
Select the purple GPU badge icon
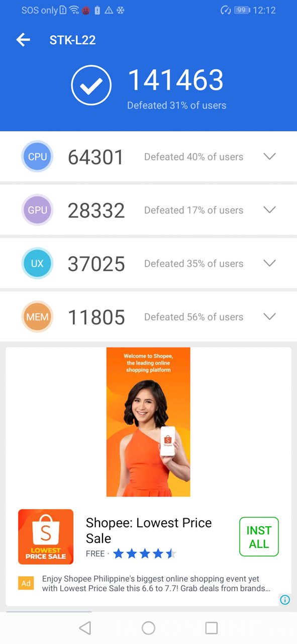pyautogui.click(x=38, y=210)
